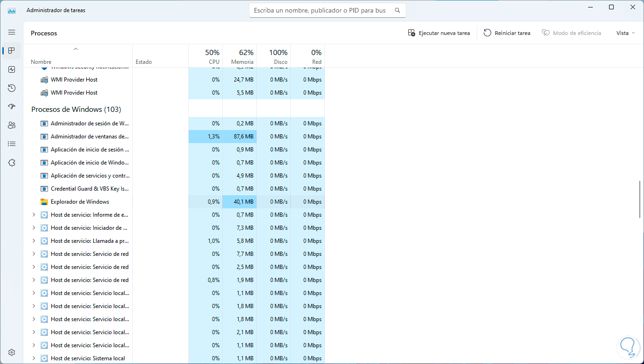Screen dimensions: 644x364
Task: Open the startup apps sidebar icon
Action: [12, 107]
